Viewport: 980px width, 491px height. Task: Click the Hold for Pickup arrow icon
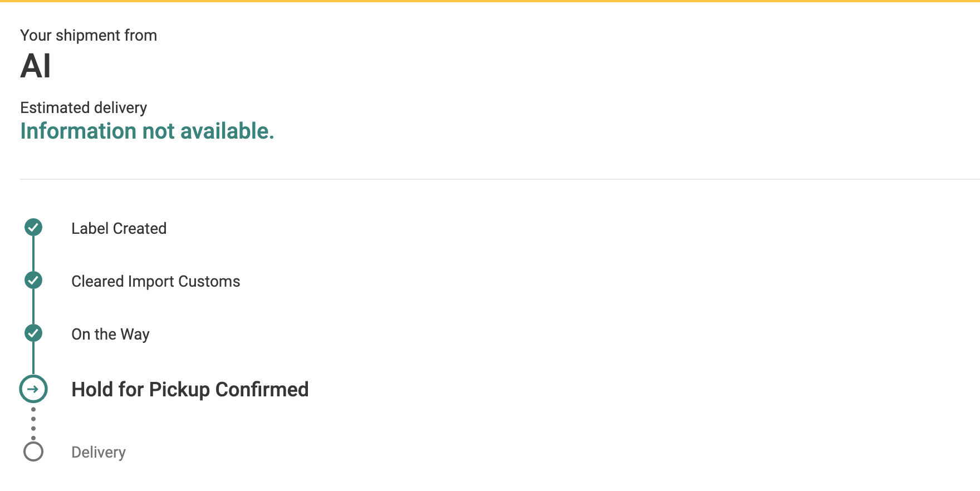pyautogui.click(x=33, y=389)
